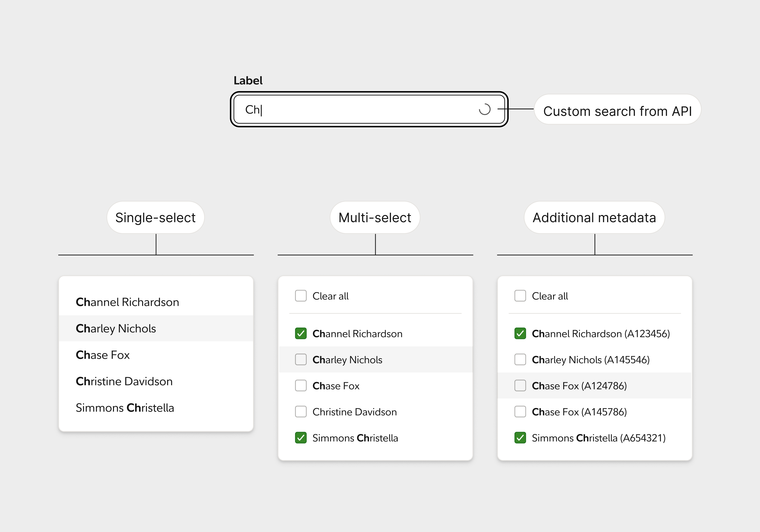Check Clear all in multi-select panel

coord(300,296)
